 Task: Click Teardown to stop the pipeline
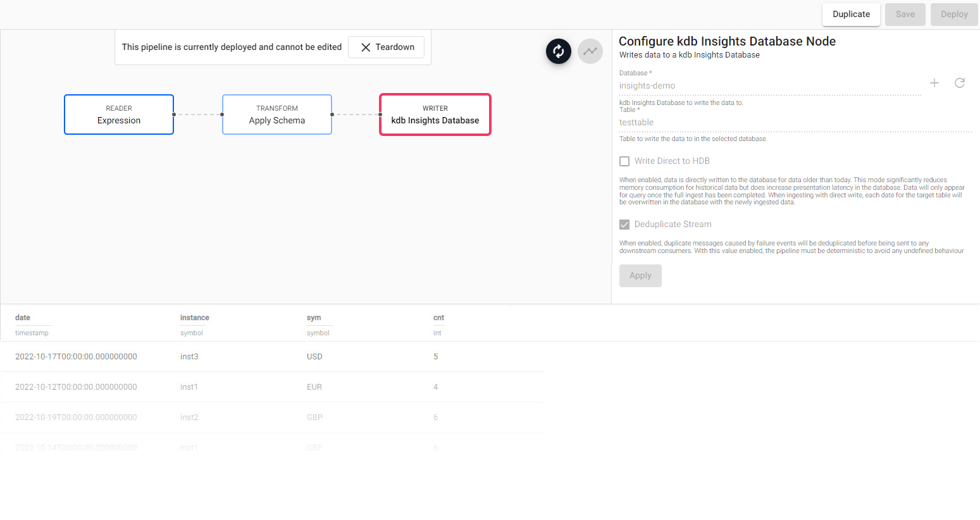pyautogui.click(x=386, y=47)
